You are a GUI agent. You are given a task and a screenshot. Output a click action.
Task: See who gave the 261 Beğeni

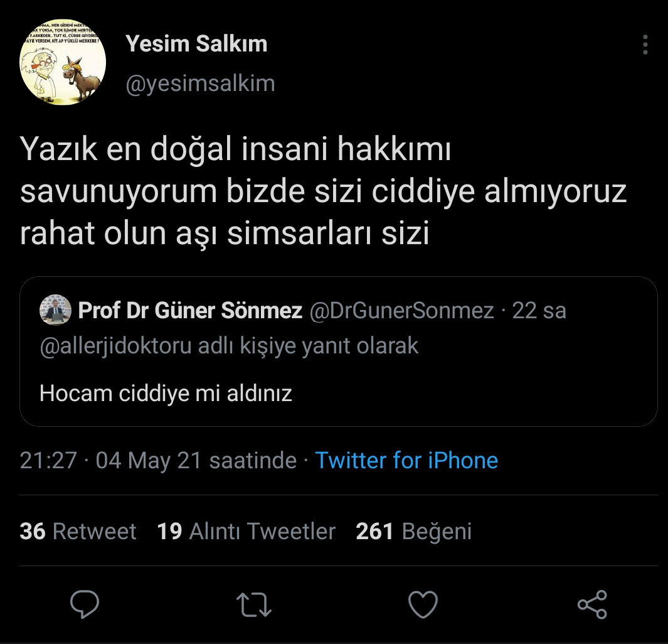coord(413,532)
